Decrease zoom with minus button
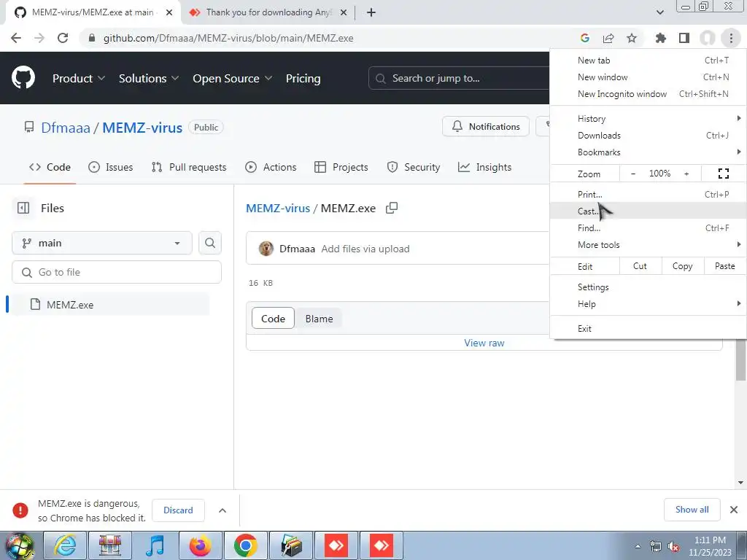747x560 pixels. (x=632, y=174)
